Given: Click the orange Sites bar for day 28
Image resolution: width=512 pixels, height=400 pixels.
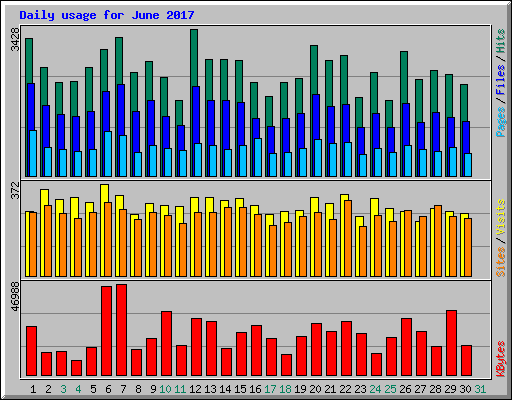Looking at the screenshot, I should (x=438, y=241).
